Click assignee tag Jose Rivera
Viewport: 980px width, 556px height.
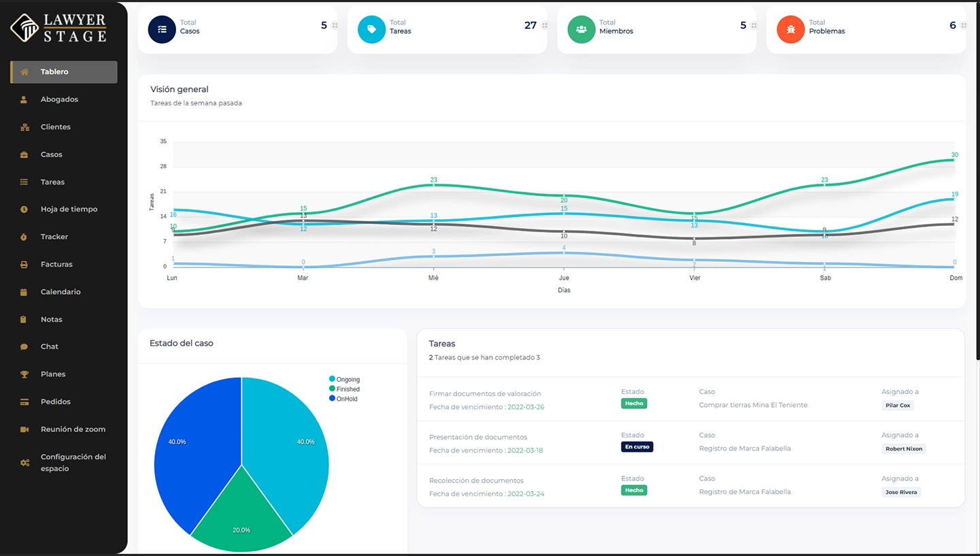(x=901, y=492)
